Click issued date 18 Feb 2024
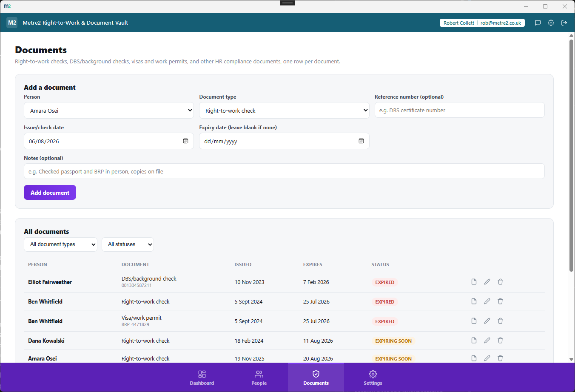Screen dimensions: 575x392 click(249, 341)
